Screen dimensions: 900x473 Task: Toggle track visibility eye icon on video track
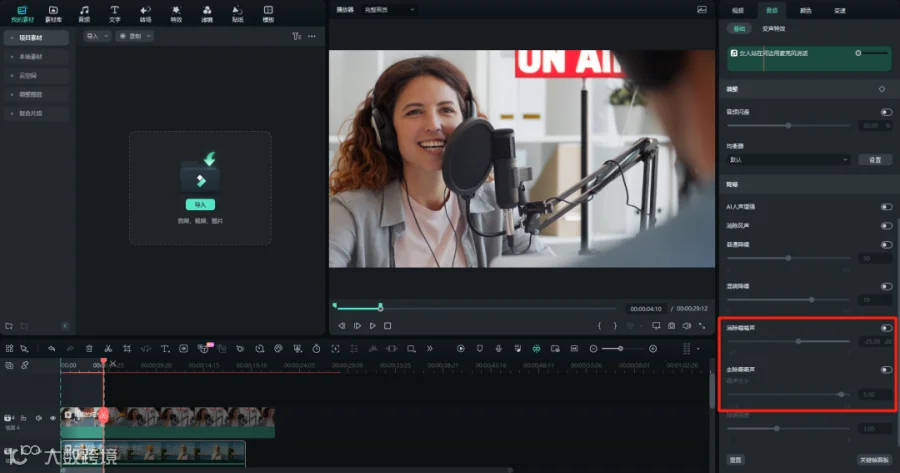click(53, 418)
